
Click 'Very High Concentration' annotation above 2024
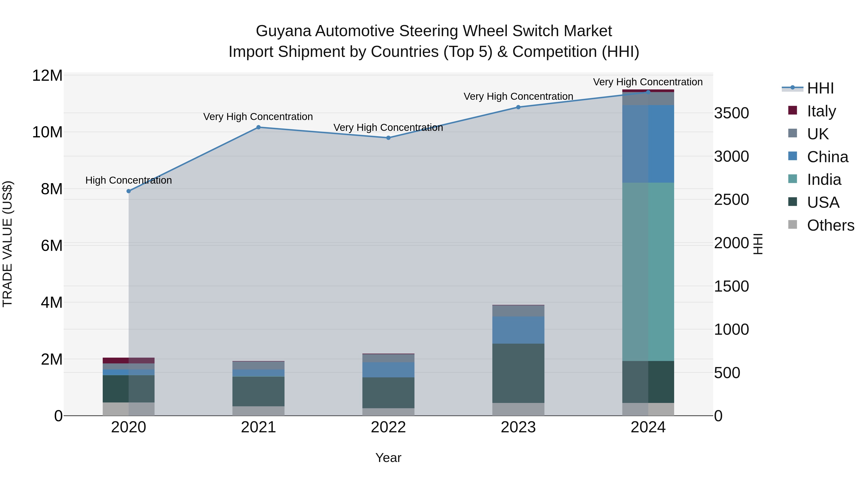tap(648, 82)
